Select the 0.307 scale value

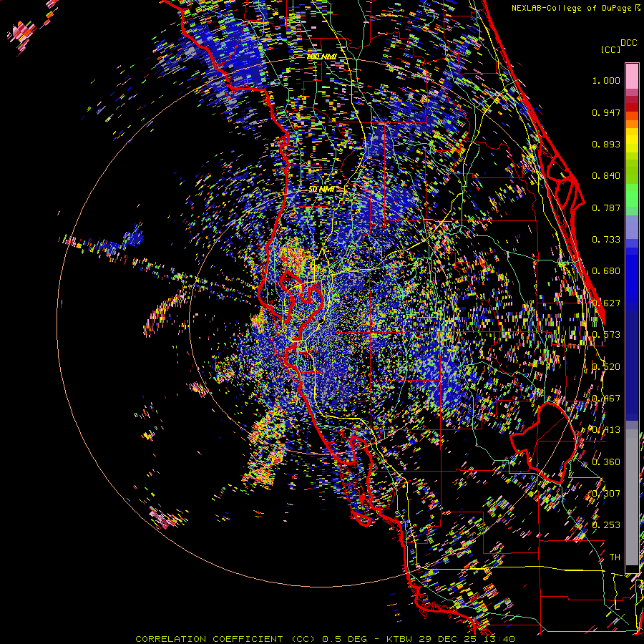coord(606,494)
